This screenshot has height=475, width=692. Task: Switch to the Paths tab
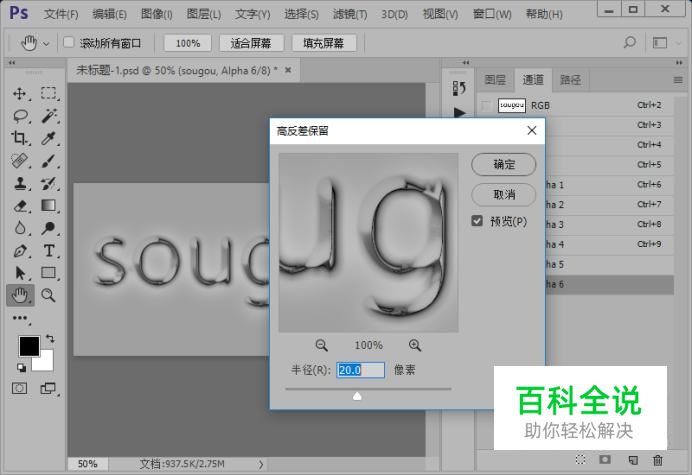570,80
